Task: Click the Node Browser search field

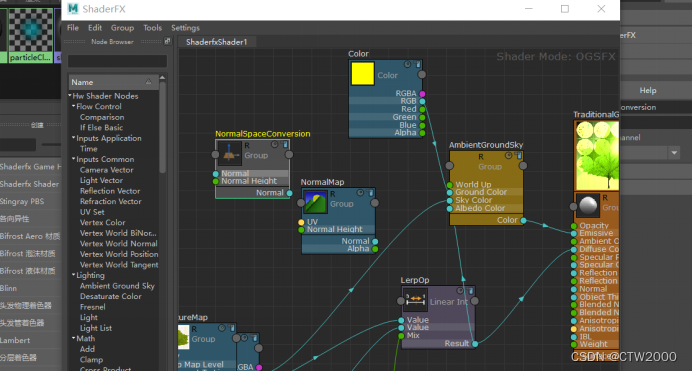Action: tap(117, 61)
